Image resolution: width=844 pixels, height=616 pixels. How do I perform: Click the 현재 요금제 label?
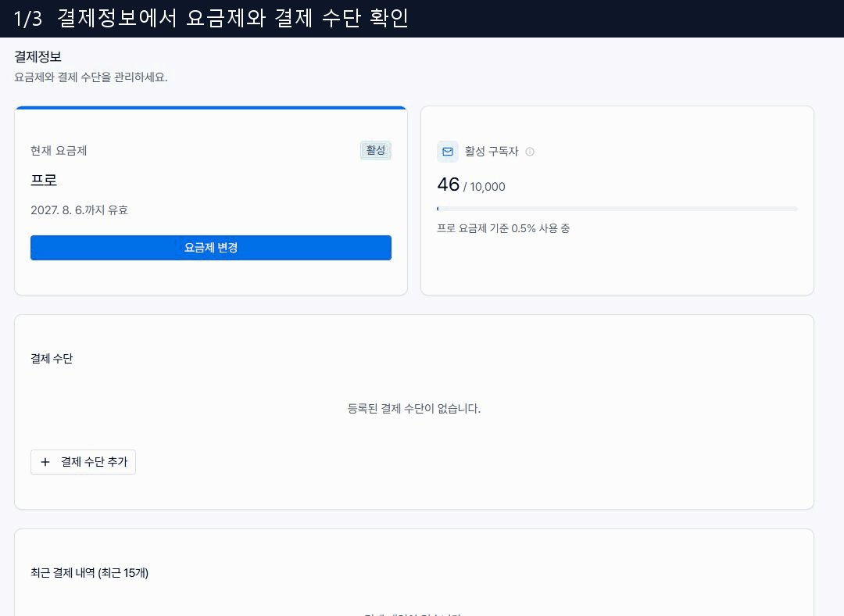pos(59,151)
